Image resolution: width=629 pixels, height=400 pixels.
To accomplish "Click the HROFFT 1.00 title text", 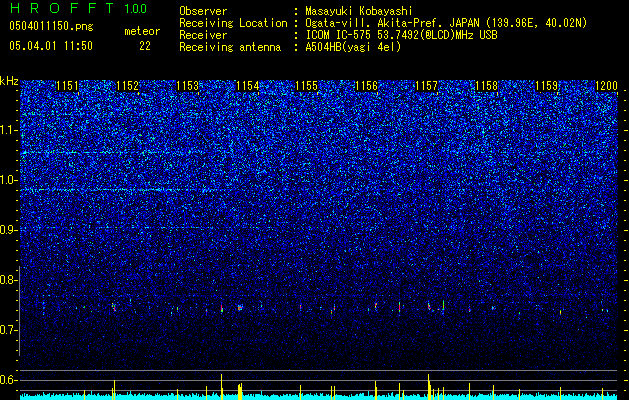I will [78, 8].
